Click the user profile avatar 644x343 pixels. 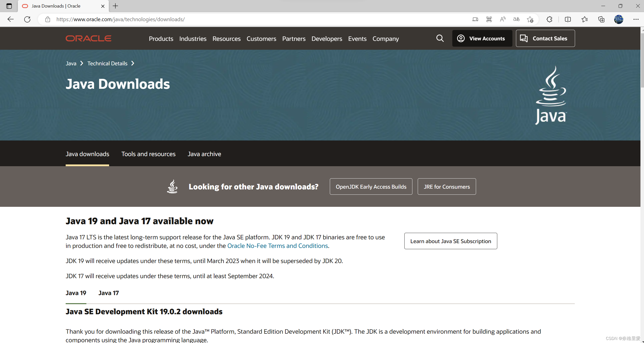coord(618,19)
